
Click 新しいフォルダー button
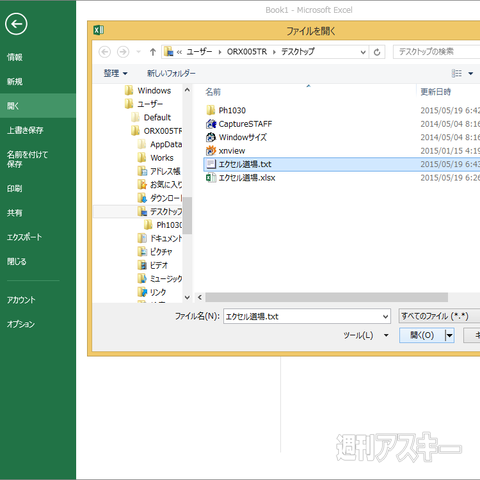click(171, 73)
